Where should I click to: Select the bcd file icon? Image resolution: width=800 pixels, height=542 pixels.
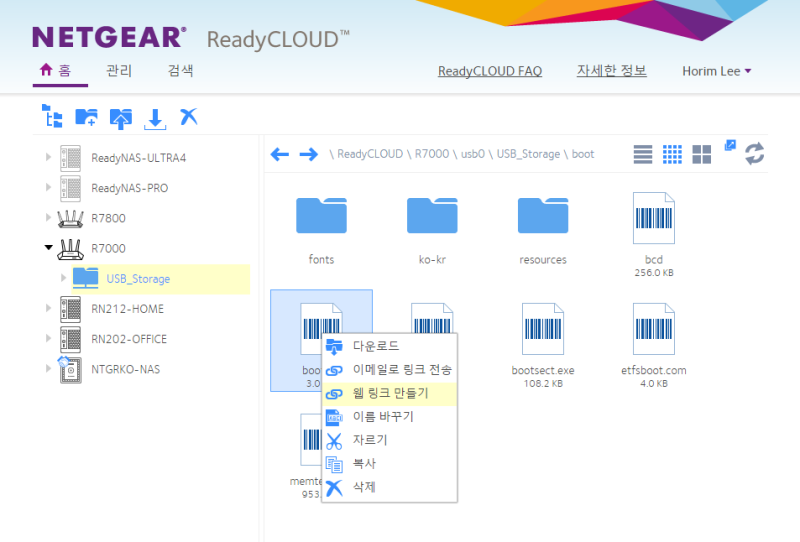[x=654, y=218]
